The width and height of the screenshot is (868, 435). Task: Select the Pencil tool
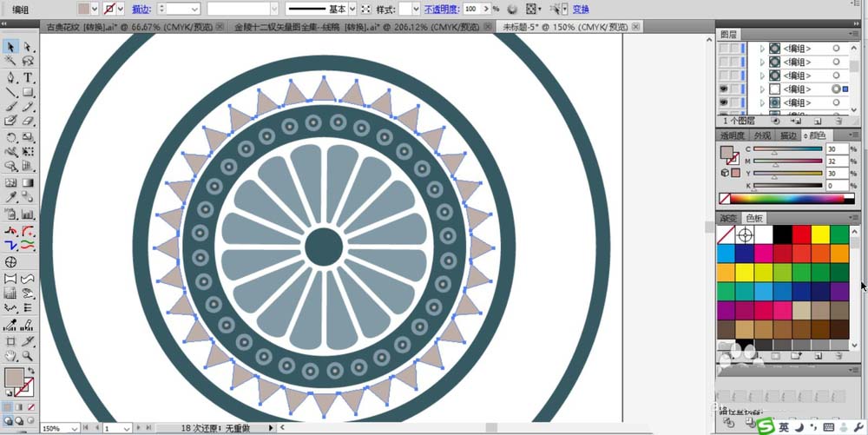pos(28,107)
